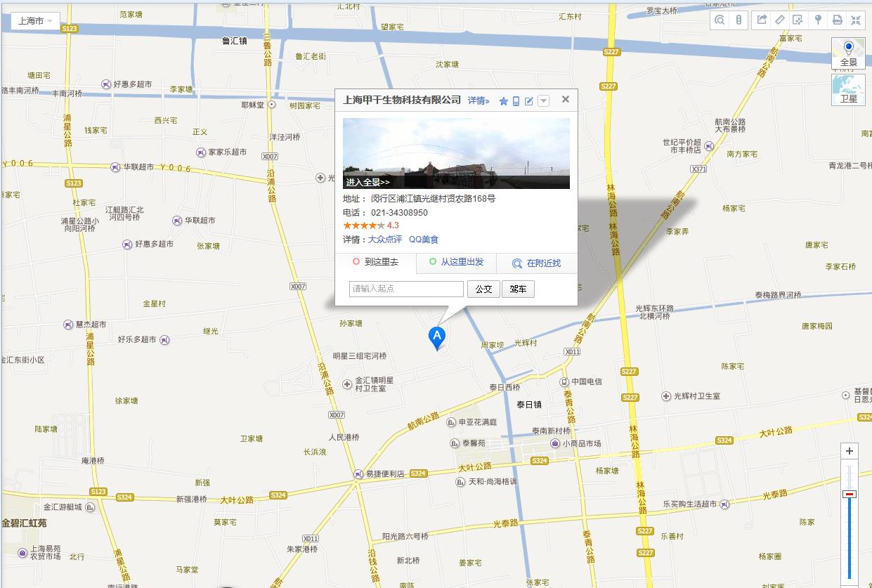Image resolution: width=872 pixels, height=588 pixels.
Task: Click the 泰馨苑 residence icon
Action: point(455,443)
